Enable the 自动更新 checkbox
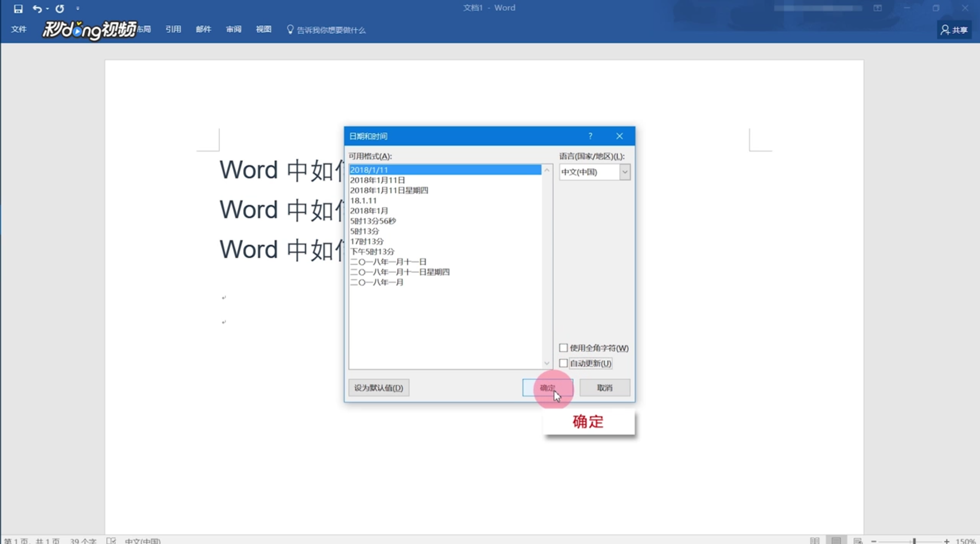The width and height of the screenshot is (980, 544). 563,363
